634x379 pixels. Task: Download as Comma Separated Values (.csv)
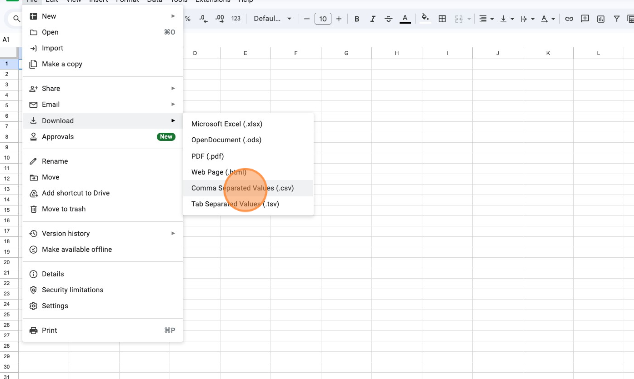click(x=248, y=188)
